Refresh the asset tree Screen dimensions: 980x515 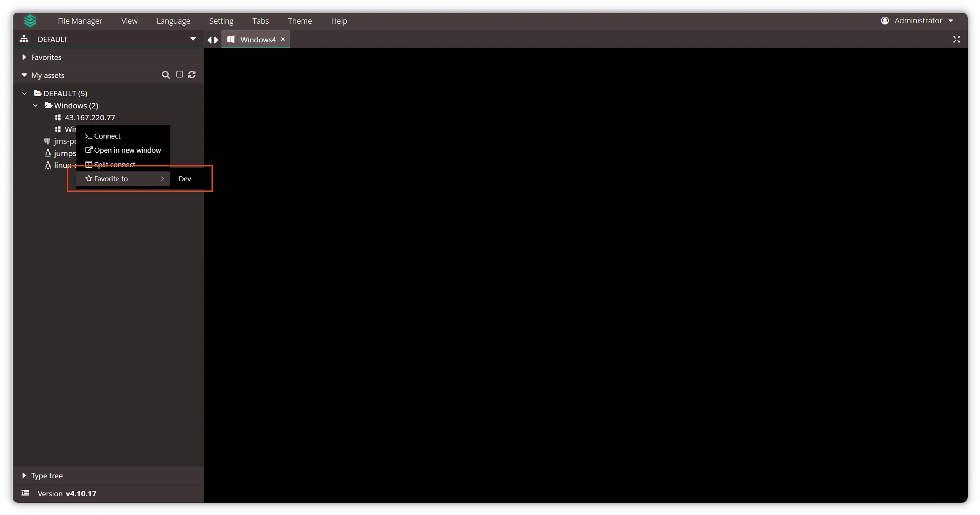pos(192,74)
